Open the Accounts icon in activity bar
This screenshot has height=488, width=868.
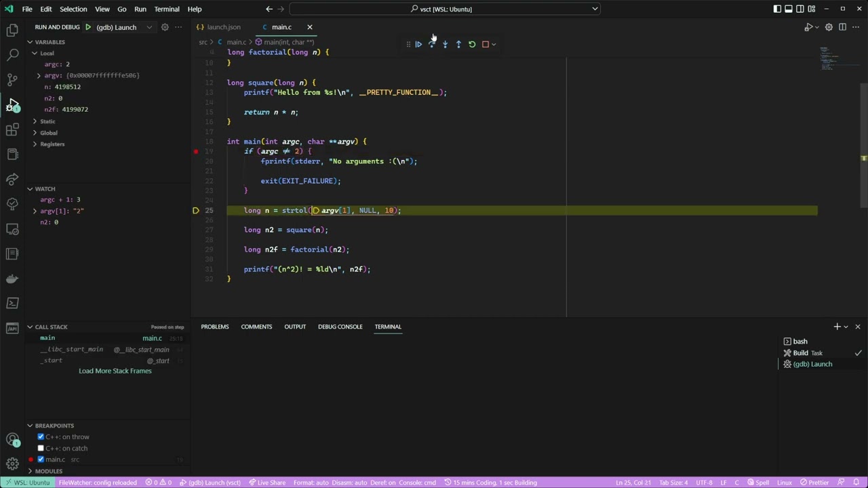(12, 439)
